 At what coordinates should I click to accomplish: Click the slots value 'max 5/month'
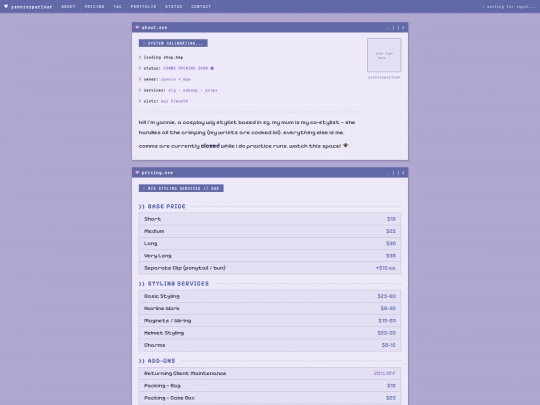pyautogui.click(x=174, y=101)
